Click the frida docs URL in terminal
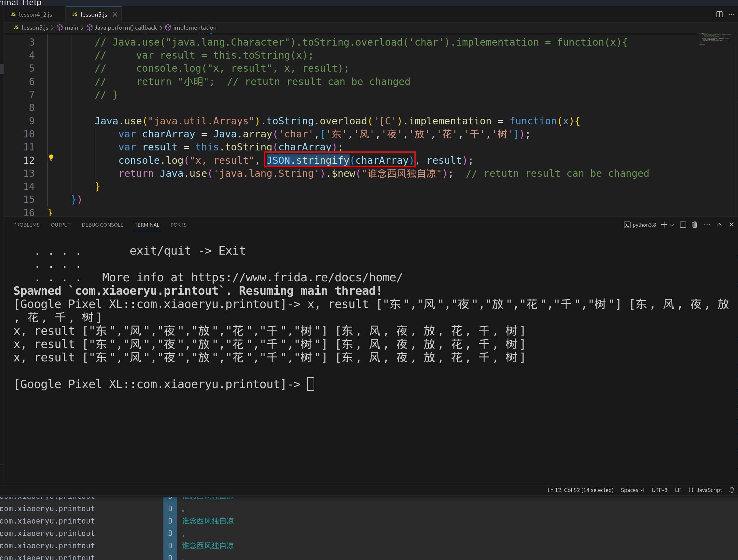738x560 pixels. coord(297,277)
